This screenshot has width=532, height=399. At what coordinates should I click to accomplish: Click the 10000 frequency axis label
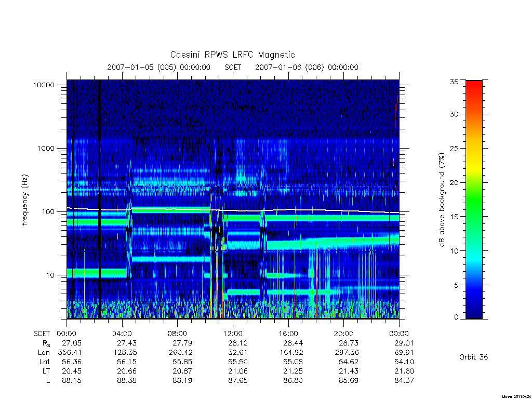(x=44, y=85)
